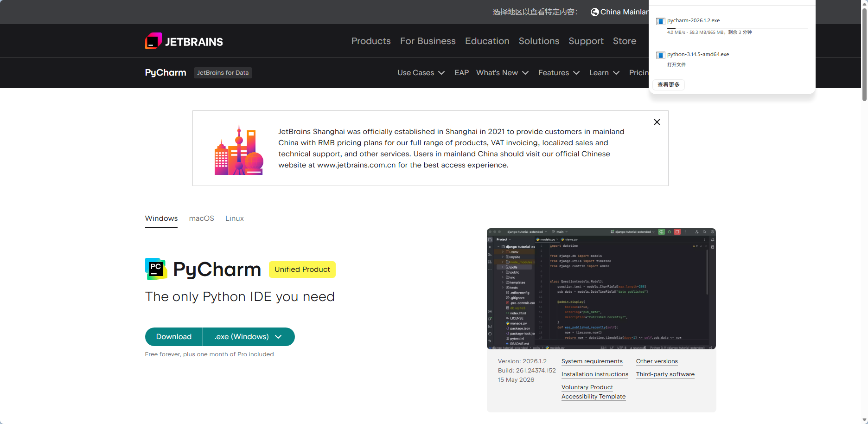Expand the Learn menu

pyautogui.click(x=605, y=73)
